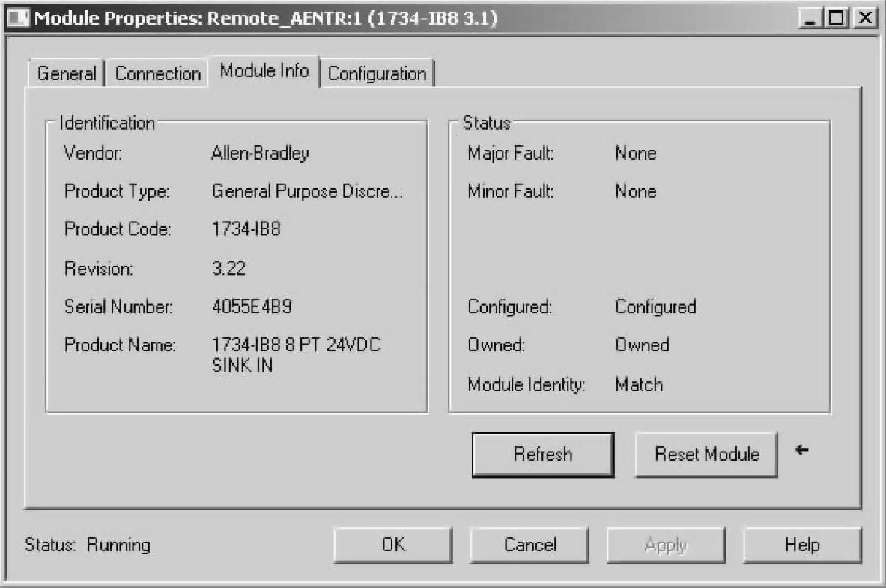
Task: Click the Apply button
Action: [666, 545]
